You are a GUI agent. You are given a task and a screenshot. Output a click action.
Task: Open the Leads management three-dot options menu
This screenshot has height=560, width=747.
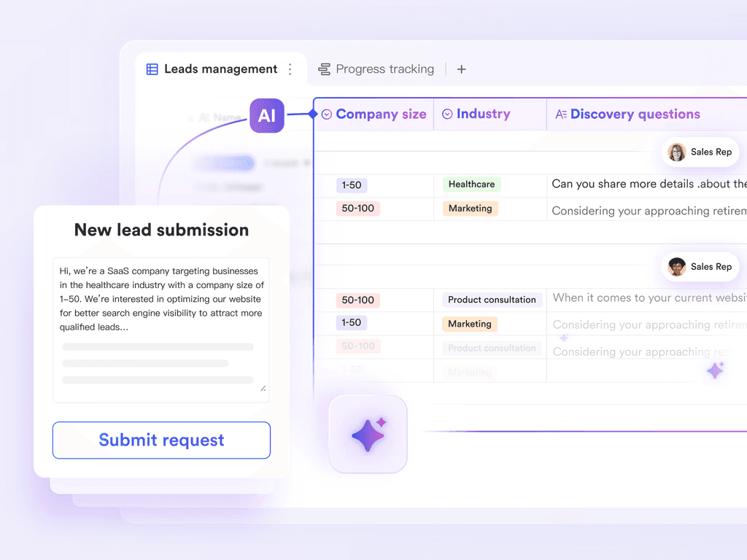(x=290, y=69)
